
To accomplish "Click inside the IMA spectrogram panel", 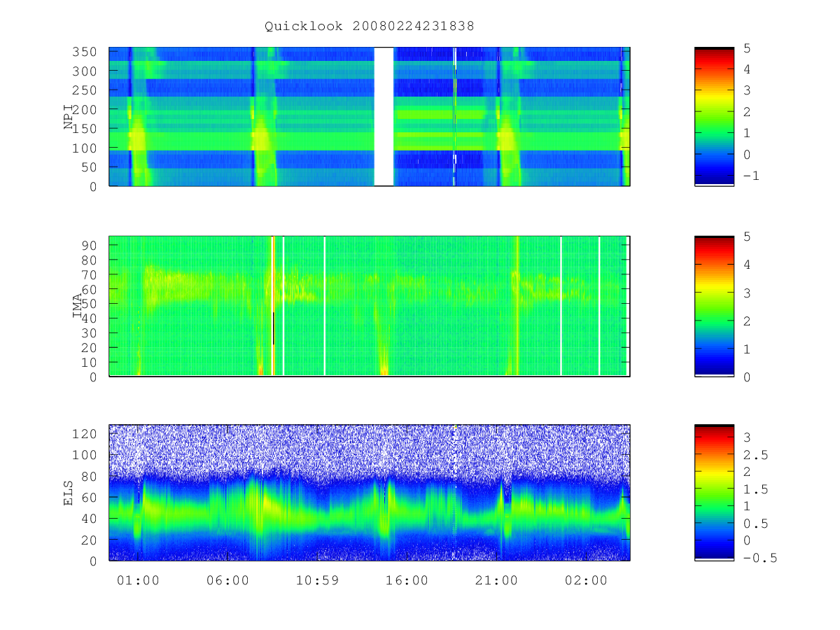I will pyautogui.click(x=370, y=307).
